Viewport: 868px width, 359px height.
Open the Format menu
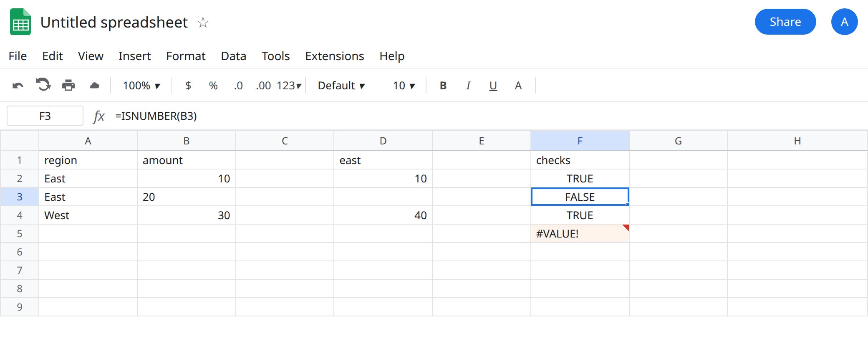[x=186, y=56]
